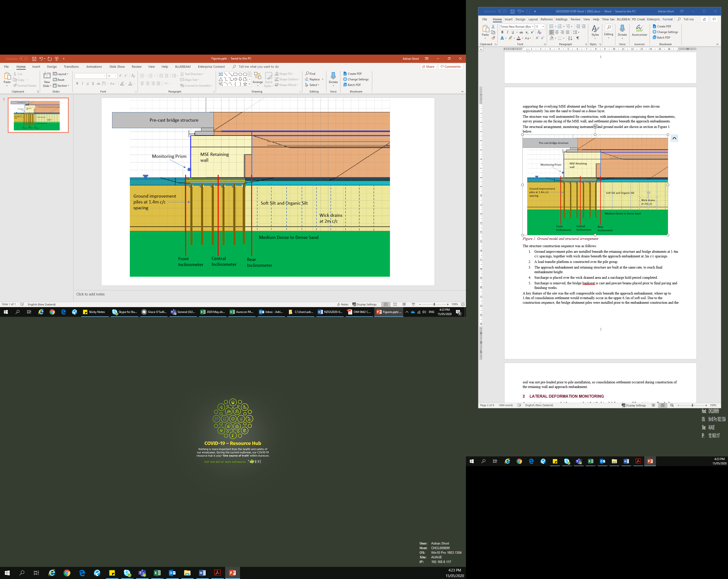Open the Transitions tab in PowerPoint
The width and height of the screenshot is (728, 579).
71,67
